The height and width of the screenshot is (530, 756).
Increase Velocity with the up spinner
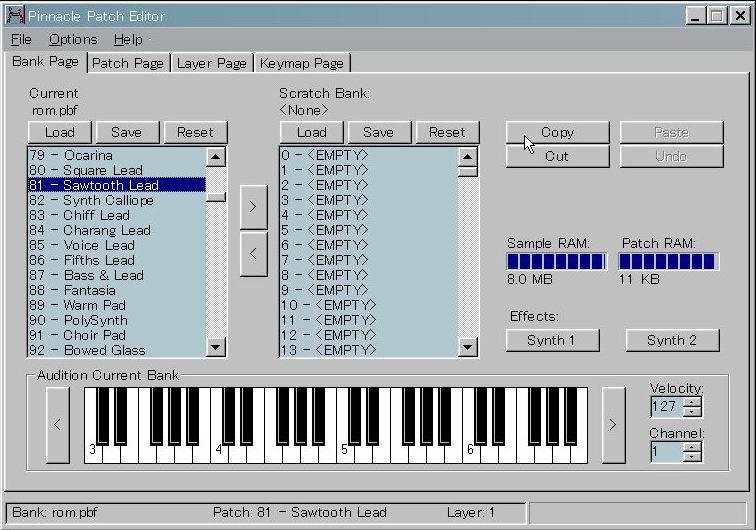click(693, 402)
